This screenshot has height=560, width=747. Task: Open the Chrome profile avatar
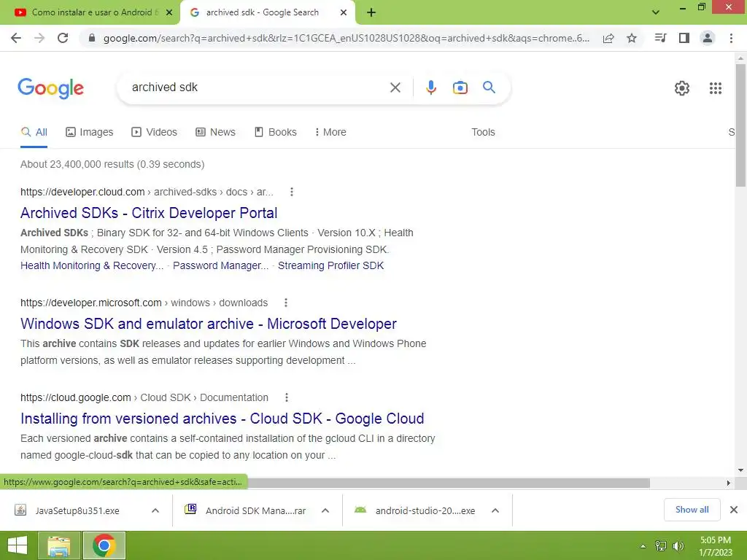[x=708, y=38]
